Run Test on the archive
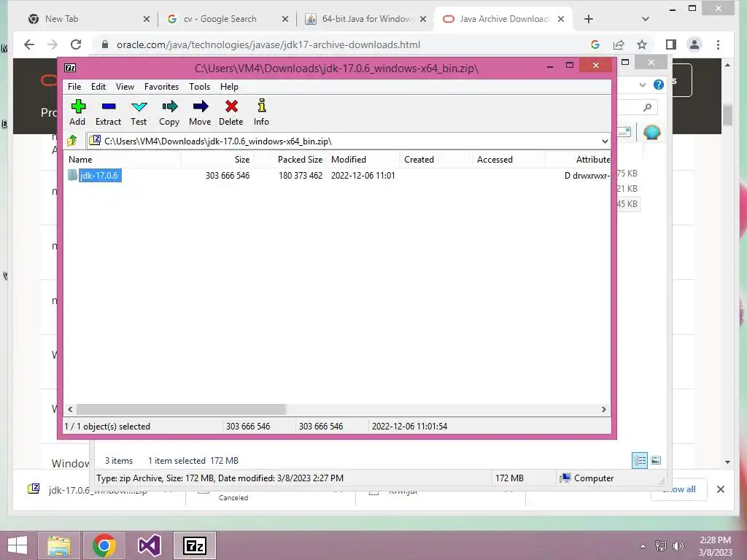The height and width of the screenshot is (560, 747). pyautogui.click(x=139, y=113)
